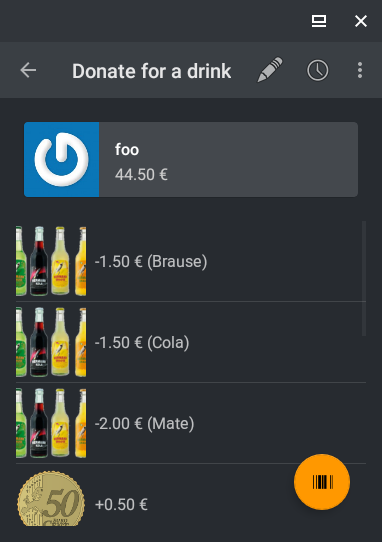Tap the orange barcode scanner button
This screenshot has height=542, width=382.
tap(322, 482)
